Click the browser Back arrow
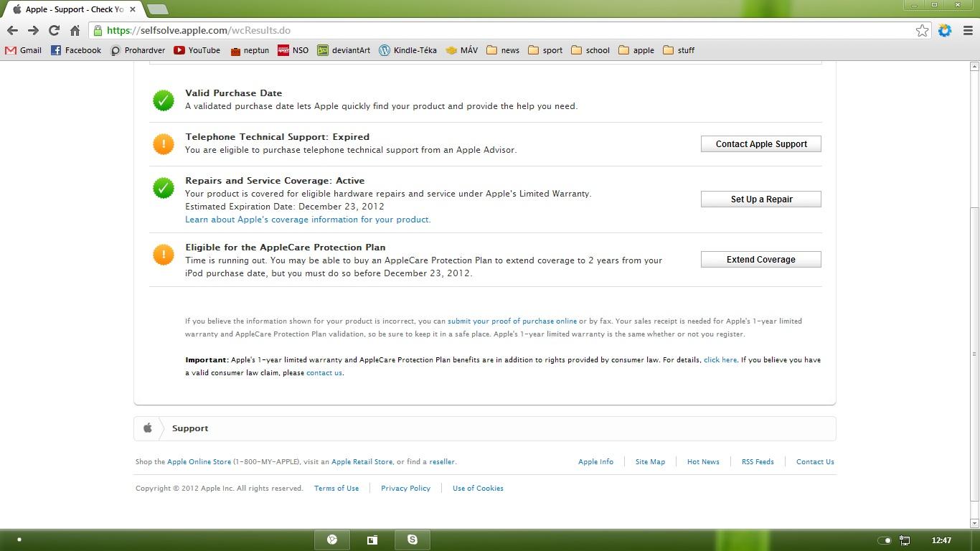 (x=12, y=30)
